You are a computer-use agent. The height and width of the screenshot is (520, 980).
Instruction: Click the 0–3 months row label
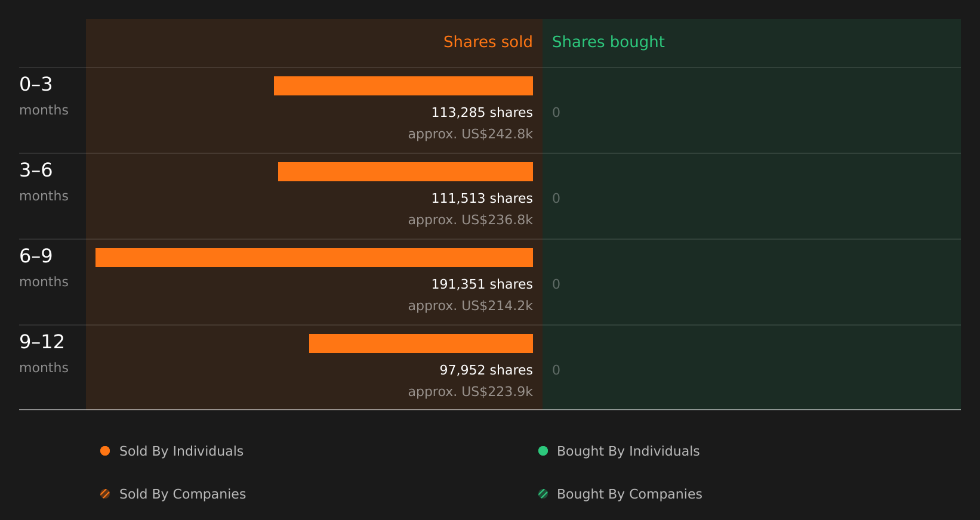(44, 96)
